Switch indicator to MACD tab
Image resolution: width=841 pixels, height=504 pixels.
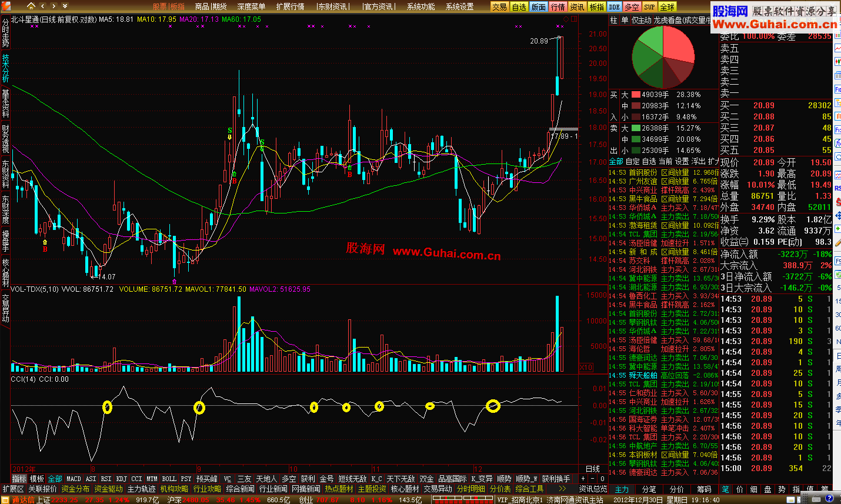coord(74,479)
